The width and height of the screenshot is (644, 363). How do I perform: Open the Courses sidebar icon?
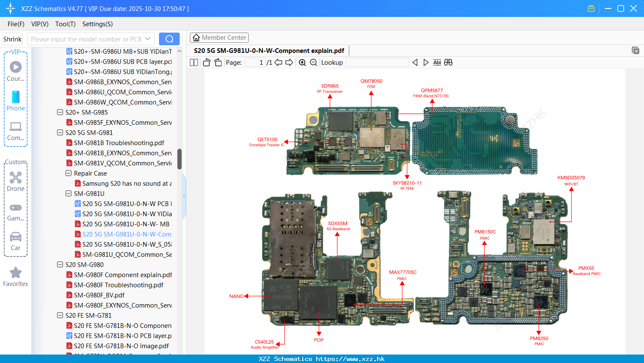pos(16,71)
